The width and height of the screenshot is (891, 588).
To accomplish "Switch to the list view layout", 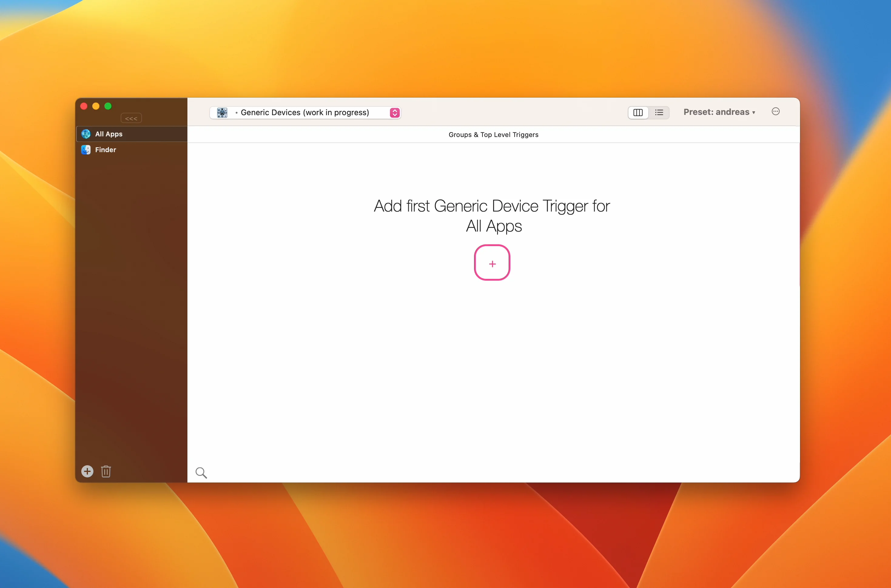I will coord(659,112).
